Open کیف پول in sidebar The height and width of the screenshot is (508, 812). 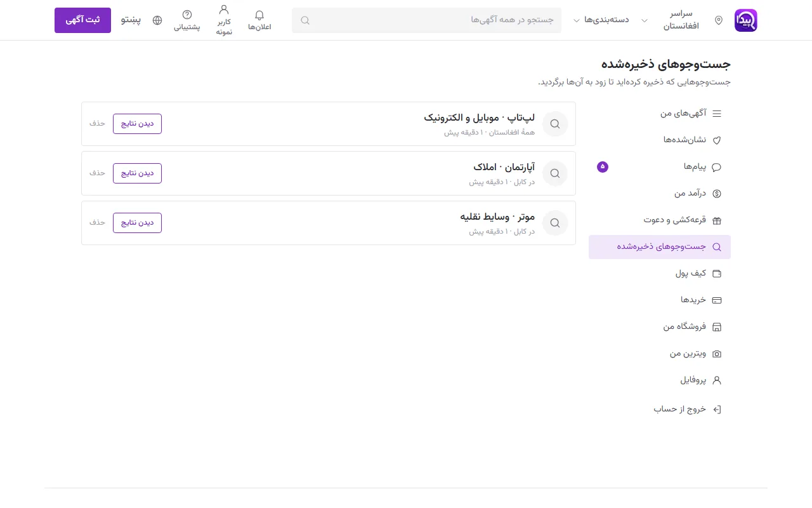coord(660,274)
